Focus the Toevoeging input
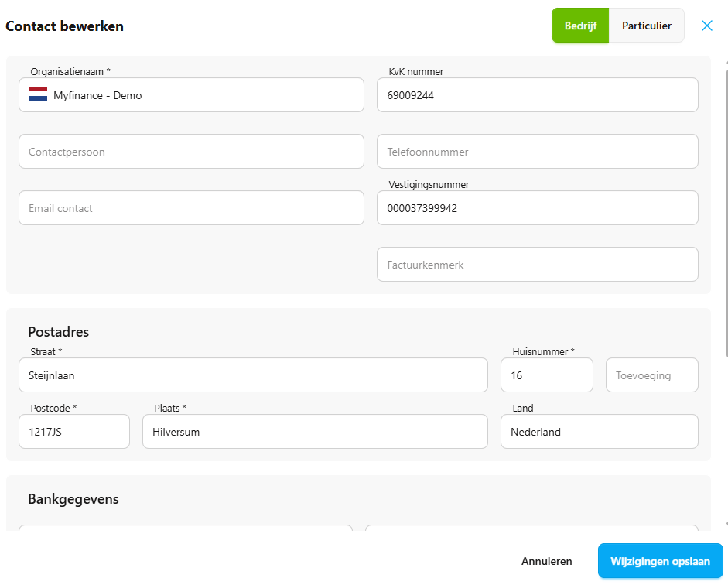This screenshot has height=585, width=728. coord(652,375)
